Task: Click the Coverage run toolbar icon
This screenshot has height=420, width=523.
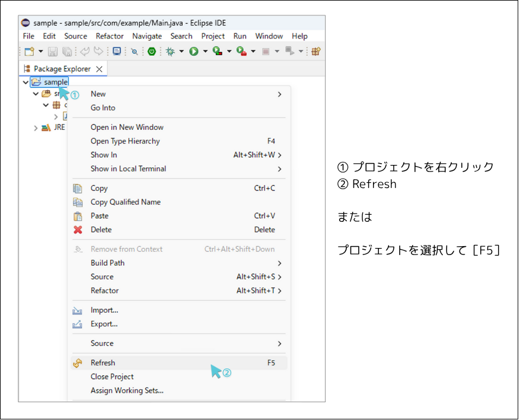Action: click(x=218, y=52)
